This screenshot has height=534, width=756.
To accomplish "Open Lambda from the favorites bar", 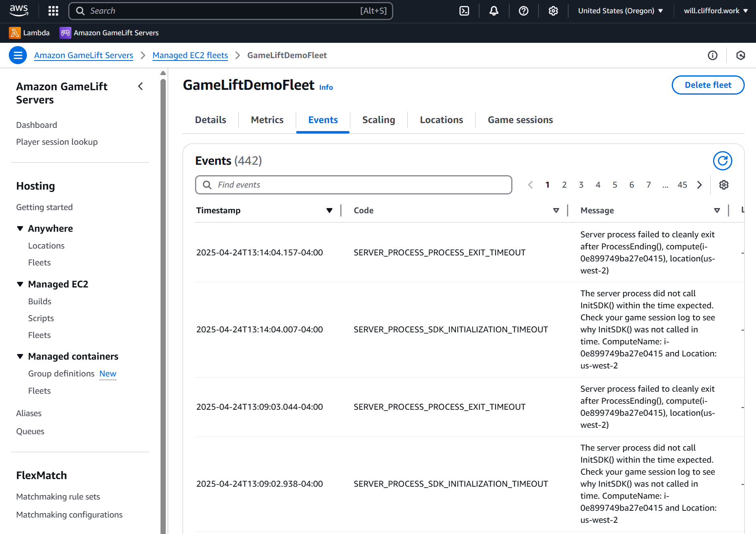I will (29, 32).
